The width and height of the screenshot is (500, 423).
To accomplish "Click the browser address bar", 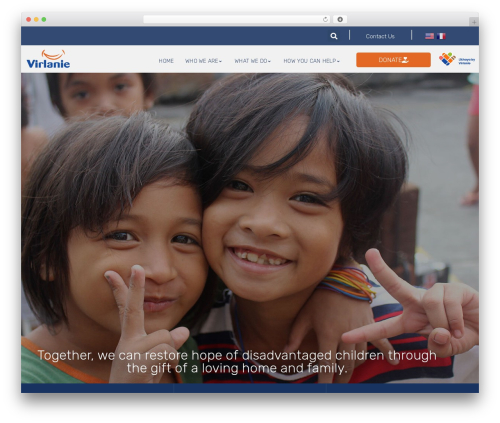I will click(232, 19).
